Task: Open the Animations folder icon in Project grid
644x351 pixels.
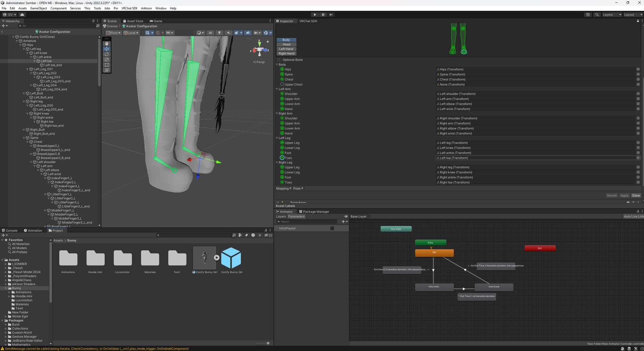Action: [68, 258]
